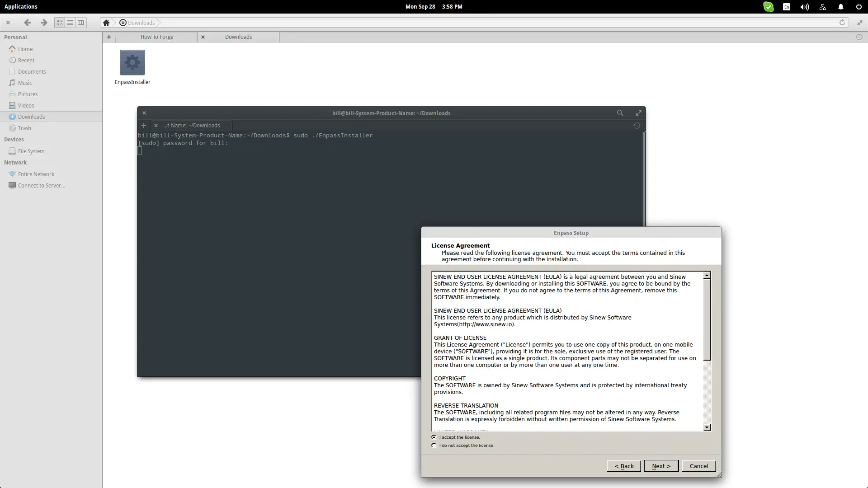Click green shield tray icon

pyautogui.click(x=768, y=7)
